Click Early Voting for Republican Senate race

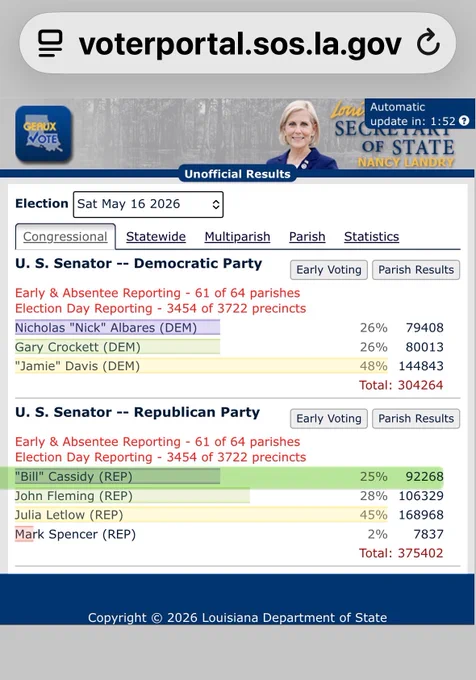click(x=329, y=418)
